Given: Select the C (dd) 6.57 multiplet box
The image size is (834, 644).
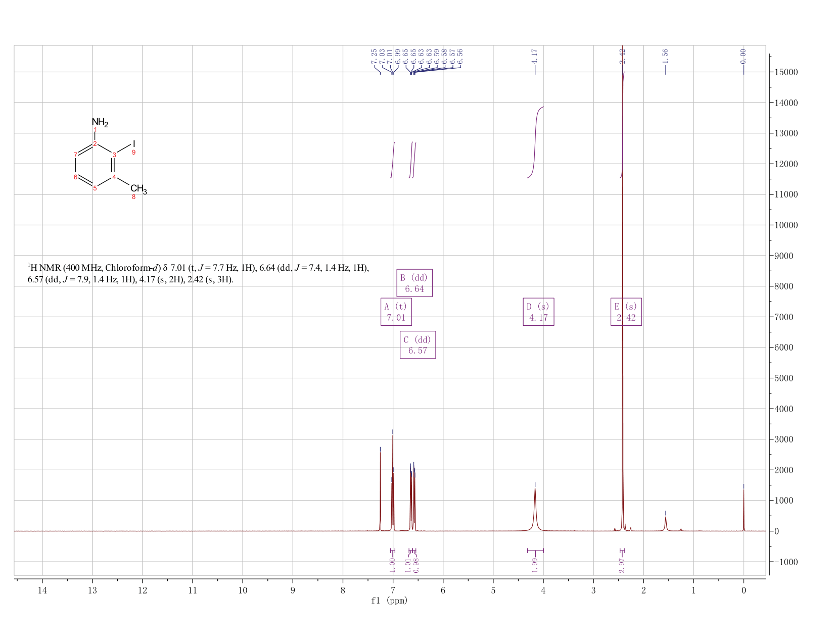Looking at the screenshot, I should pos(418,345).
